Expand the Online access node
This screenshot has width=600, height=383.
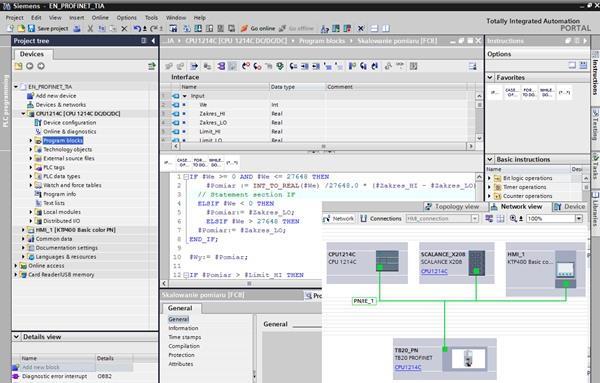(x=16, y=266)
